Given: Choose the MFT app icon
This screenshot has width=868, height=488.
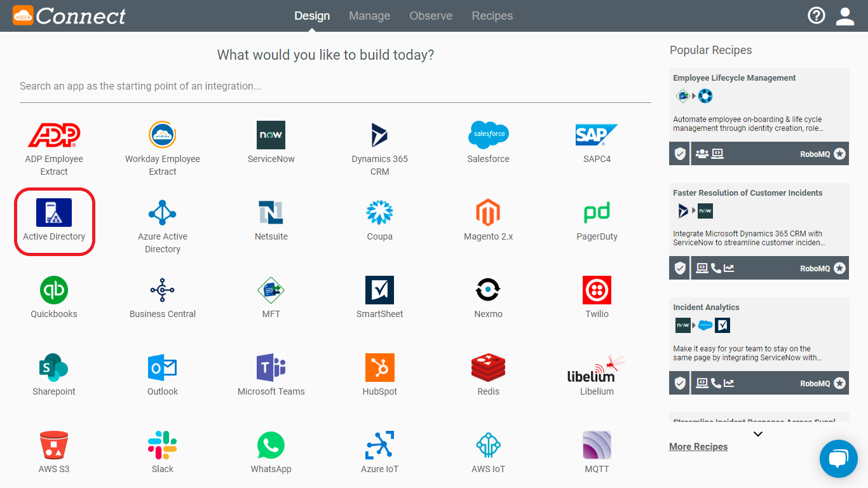Looking at the screenshot, I should (271, 290).
